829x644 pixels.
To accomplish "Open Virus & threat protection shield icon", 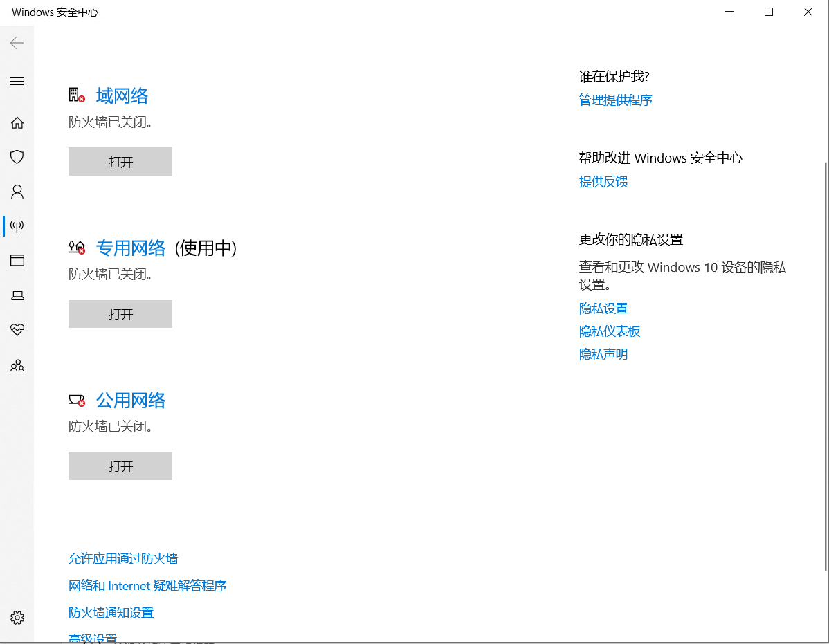I will pyautogui.click(x=17, y=157).
